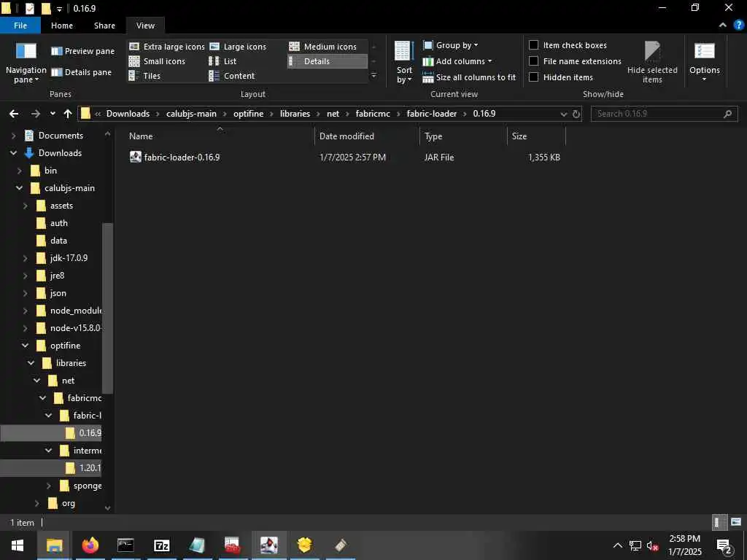Collapse the optifine tree node

click(26, 346)
